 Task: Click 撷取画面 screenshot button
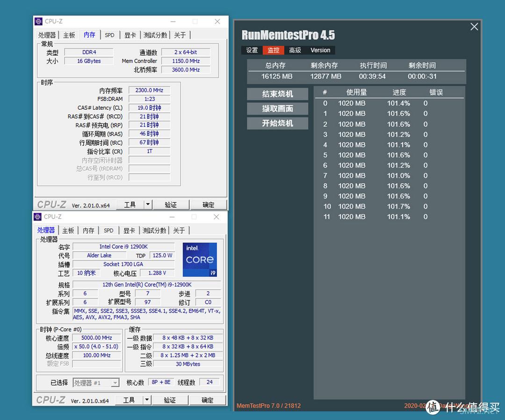coord(278,109)
